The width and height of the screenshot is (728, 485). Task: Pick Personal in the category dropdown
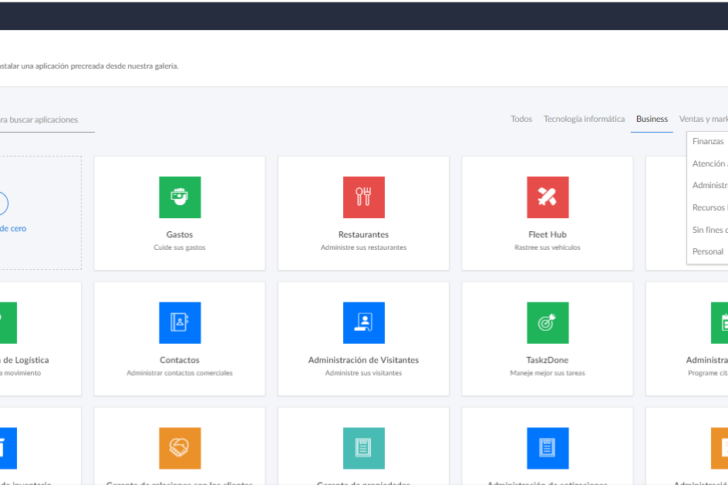tap(708, 252)
